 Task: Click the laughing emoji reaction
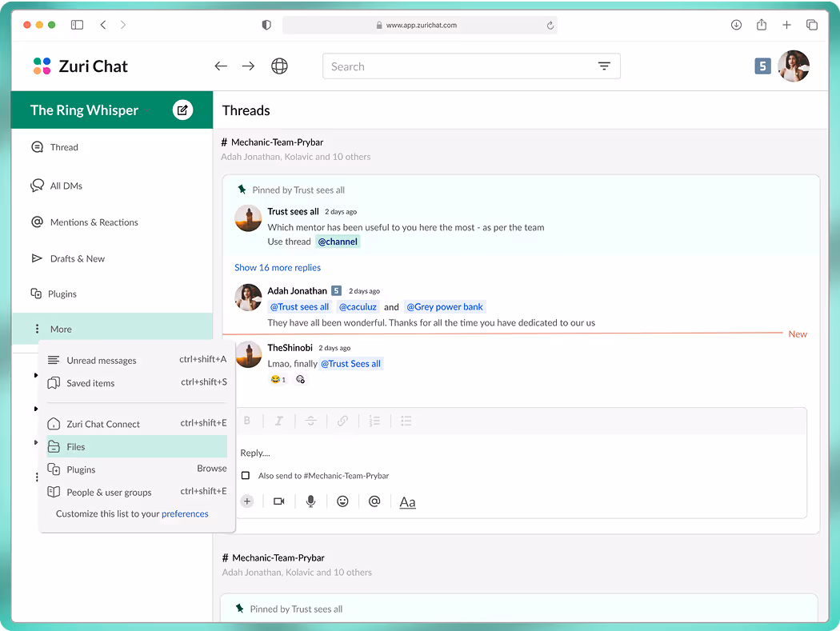click(x=278, y=380)
